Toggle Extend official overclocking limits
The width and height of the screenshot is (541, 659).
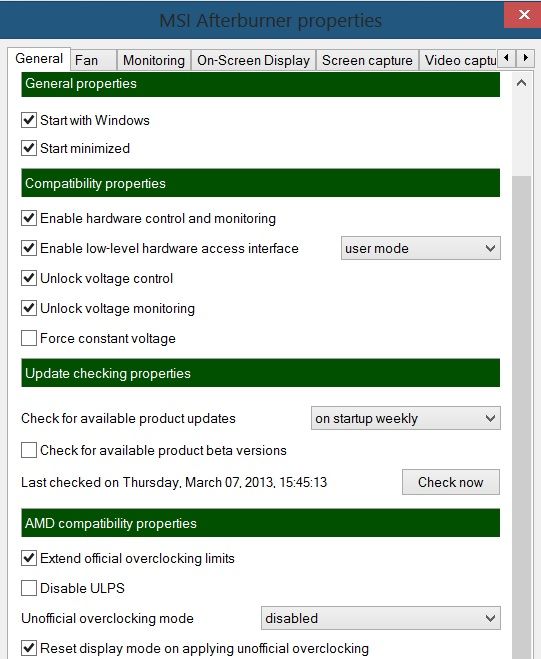29,558
